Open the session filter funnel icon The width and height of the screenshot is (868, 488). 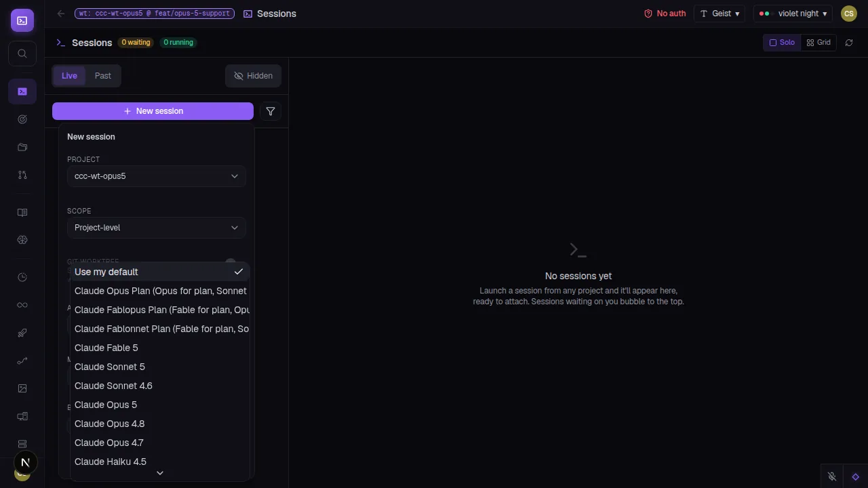point(271,111)
